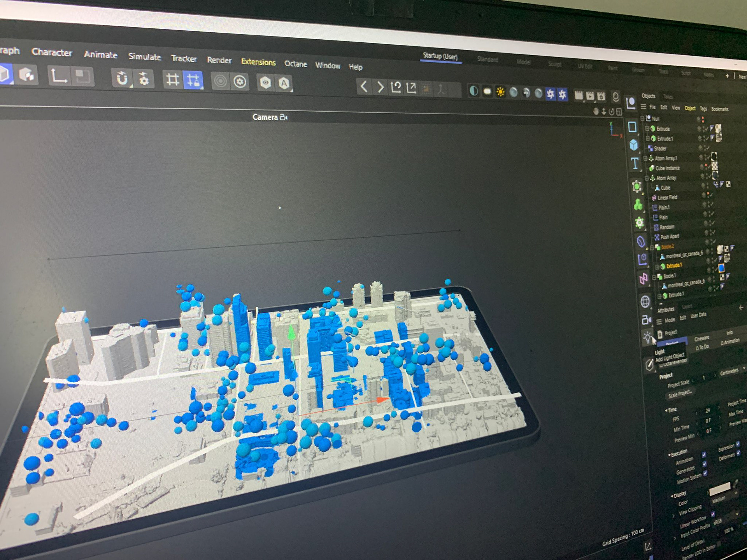This screenshot has width=747, height=560.
Task: Select the Text spline tool
Action: (x=635, y=164)
